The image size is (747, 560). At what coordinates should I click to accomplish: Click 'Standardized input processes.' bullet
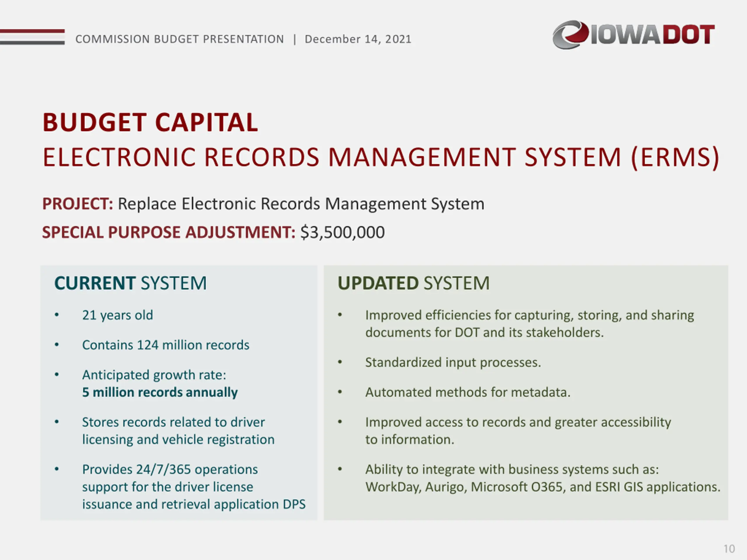(453, 363)
